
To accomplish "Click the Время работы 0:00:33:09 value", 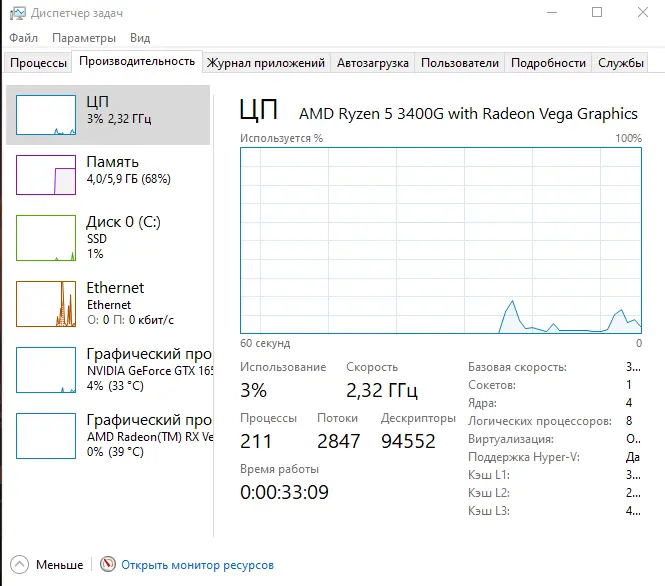I will (x=284, y=492).
